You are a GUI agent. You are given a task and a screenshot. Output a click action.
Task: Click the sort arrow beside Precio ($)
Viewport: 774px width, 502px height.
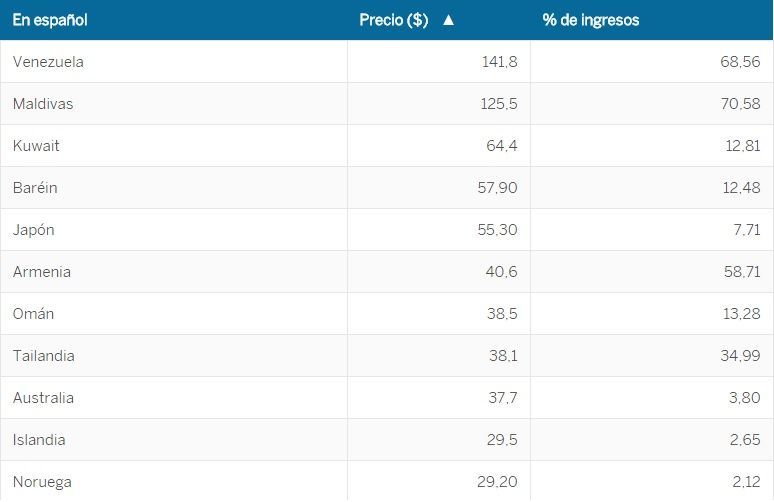(x=448, y=20)
